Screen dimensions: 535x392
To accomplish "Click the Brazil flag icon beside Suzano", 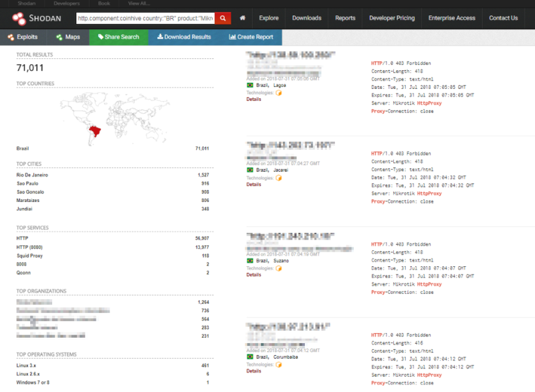I will coord(250,261).
